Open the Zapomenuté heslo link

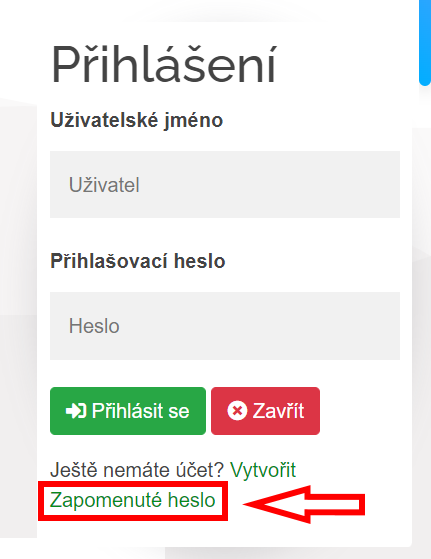pyautogui.click(x=132, y=500)
